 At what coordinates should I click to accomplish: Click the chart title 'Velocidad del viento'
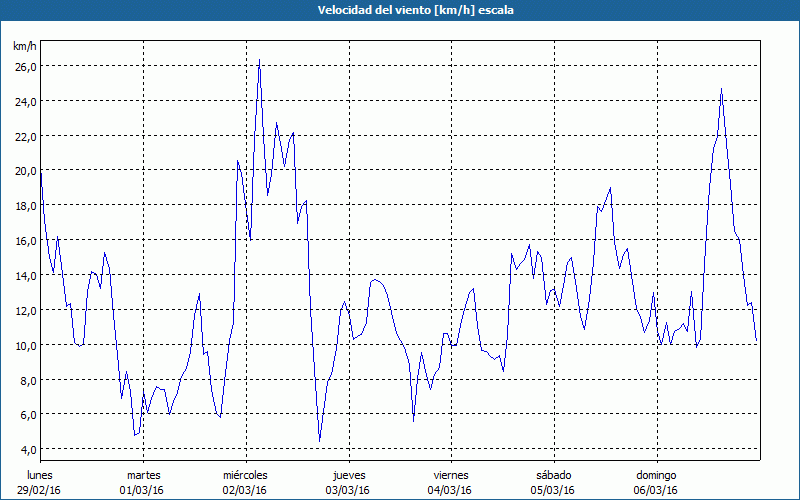(400, 10)
